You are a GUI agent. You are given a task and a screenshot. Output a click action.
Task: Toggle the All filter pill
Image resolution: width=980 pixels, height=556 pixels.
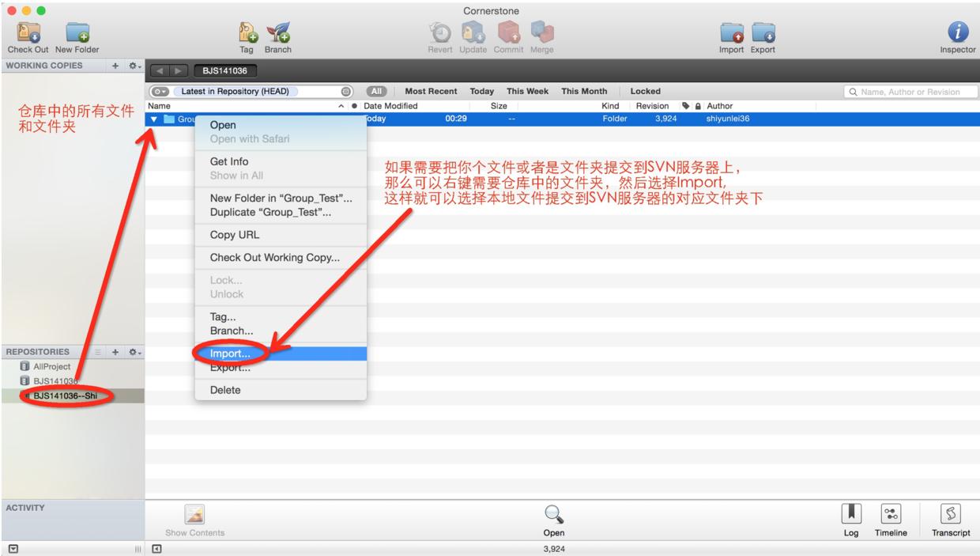tap(376, 91)
